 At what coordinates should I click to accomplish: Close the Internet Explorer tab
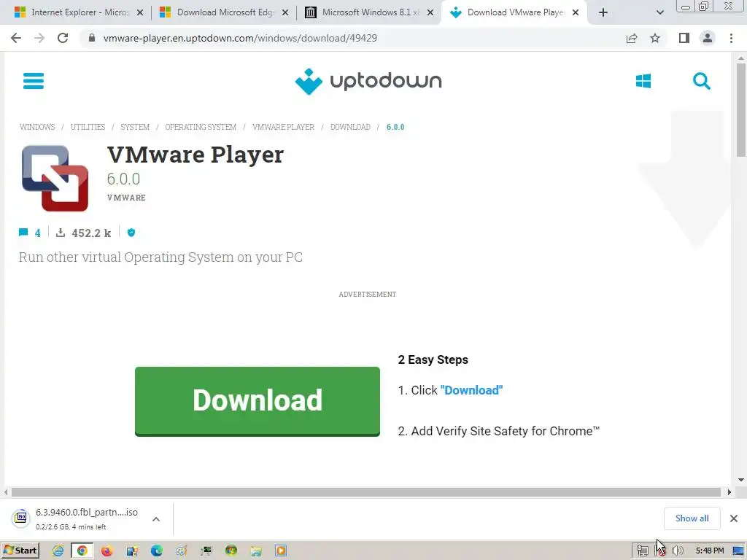[140, 13]
